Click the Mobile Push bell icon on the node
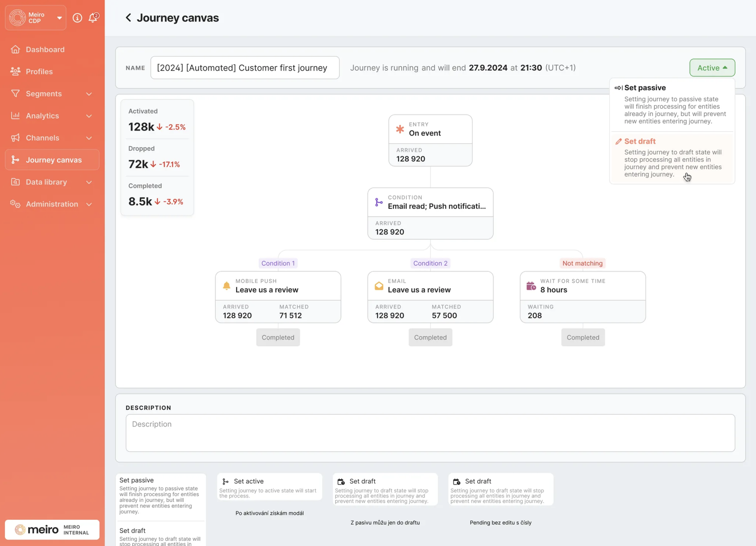 [226, 285]
